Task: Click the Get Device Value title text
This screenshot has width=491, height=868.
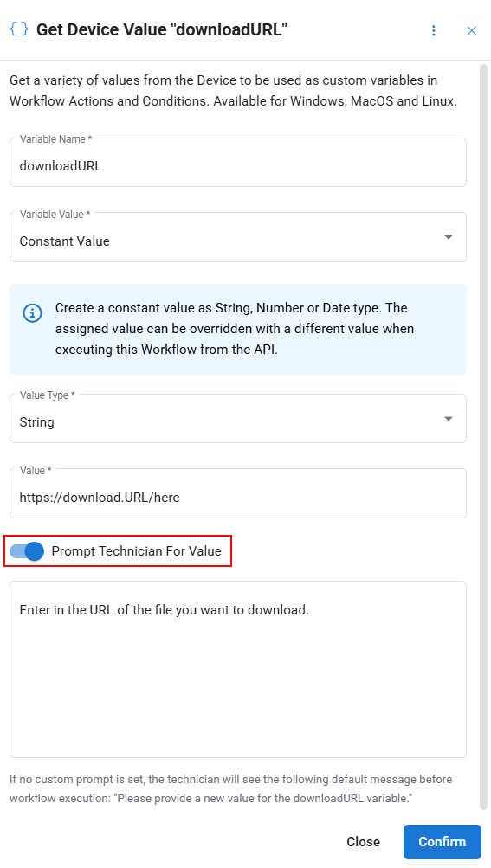Action: 162,29
